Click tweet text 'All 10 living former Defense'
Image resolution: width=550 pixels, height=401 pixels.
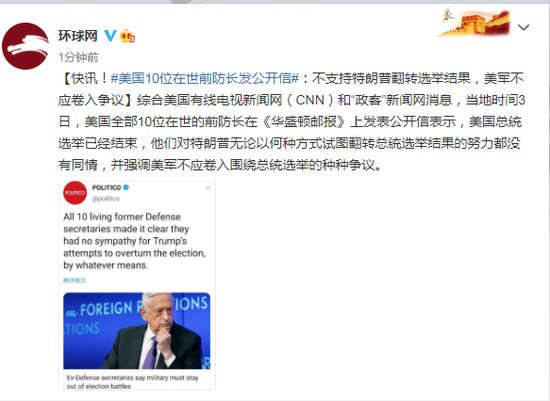coord(122,217)
